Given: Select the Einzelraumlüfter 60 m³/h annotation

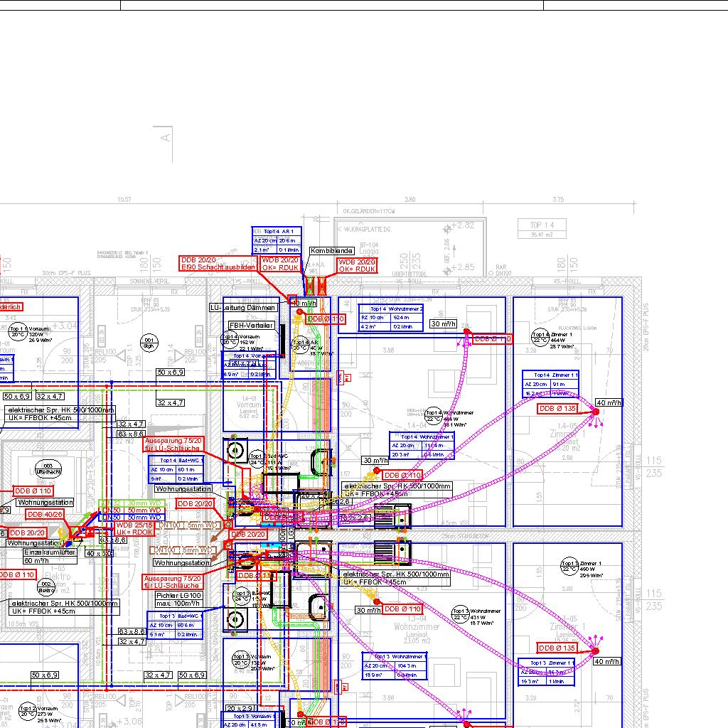Looking at the screenshot, I should click(x=50, y=556).
